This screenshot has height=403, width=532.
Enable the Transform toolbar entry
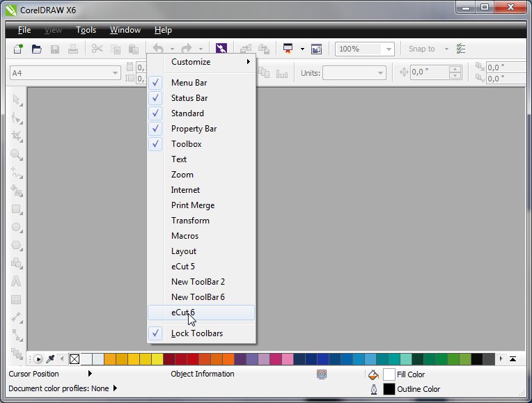[x=190, y=221]
